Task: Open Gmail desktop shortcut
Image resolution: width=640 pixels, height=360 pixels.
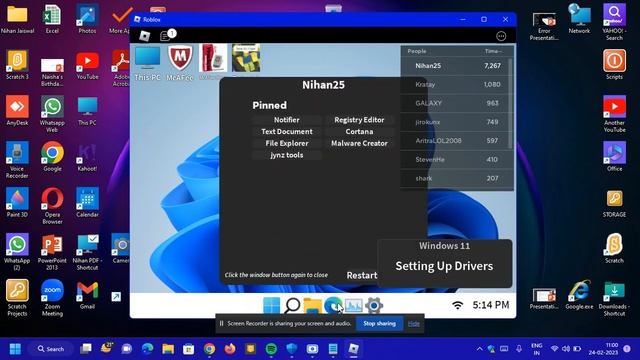Action: click(x=87, y=295)
